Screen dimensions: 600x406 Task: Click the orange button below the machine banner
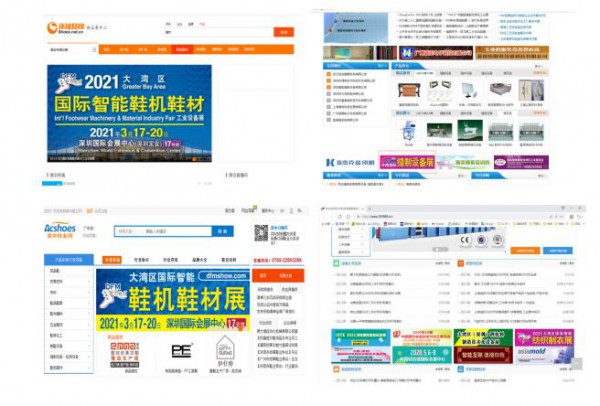tap(525, 251)
